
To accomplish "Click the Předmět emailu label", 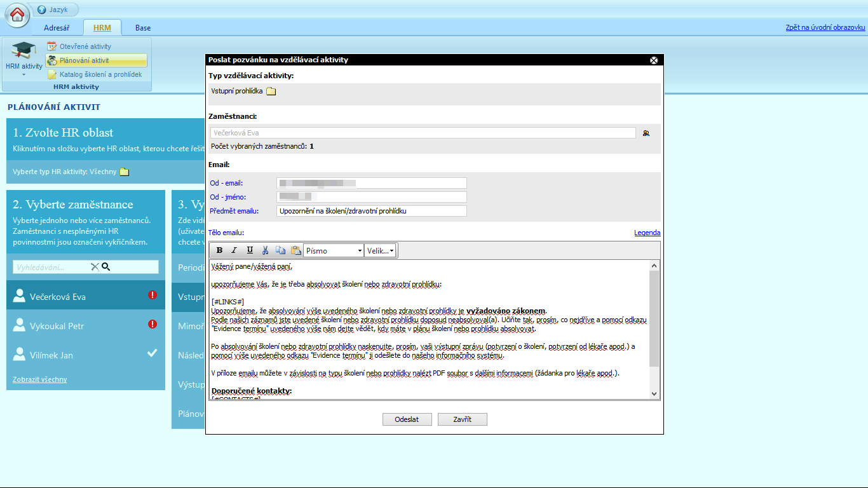I will point(234,211).
